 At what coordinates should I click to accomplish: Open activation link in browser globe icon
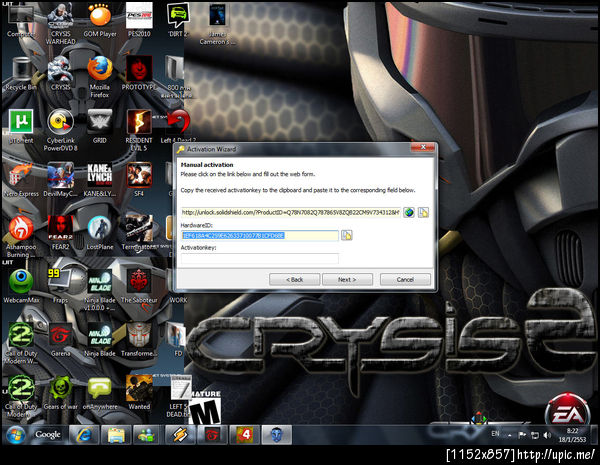click(x=409, y=212)
